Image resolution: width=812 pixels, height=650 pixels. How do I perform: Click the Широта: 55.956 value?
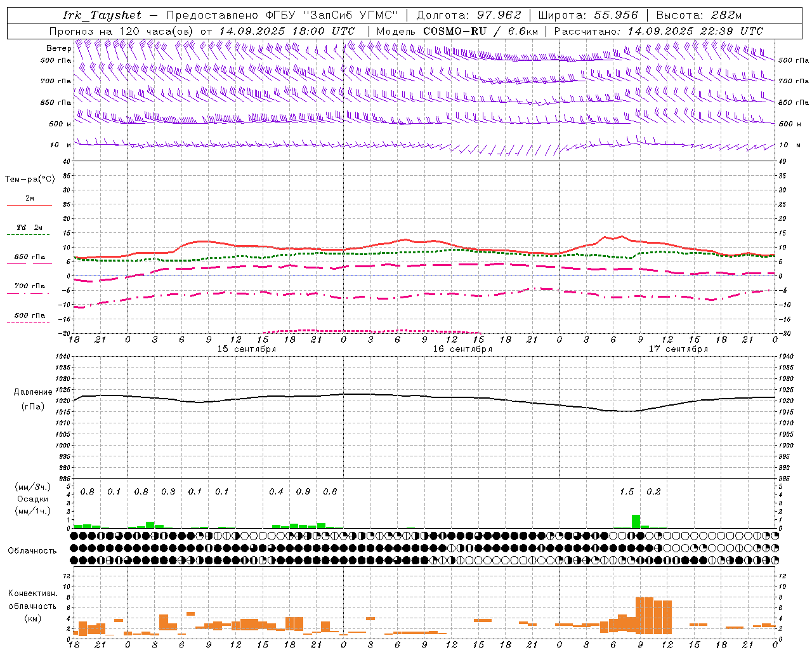[x=588, y=15]
